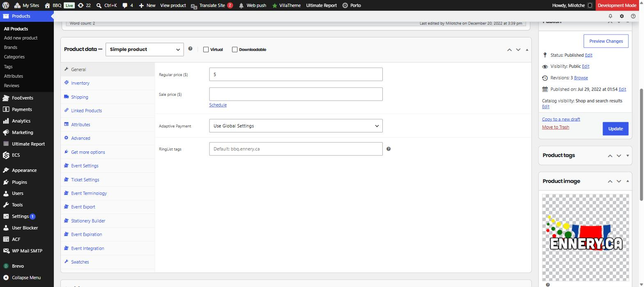The width and height of the screenshot is (644, 287).
Task: Open the product type dropdown
Action: click(x=145, y=49)
